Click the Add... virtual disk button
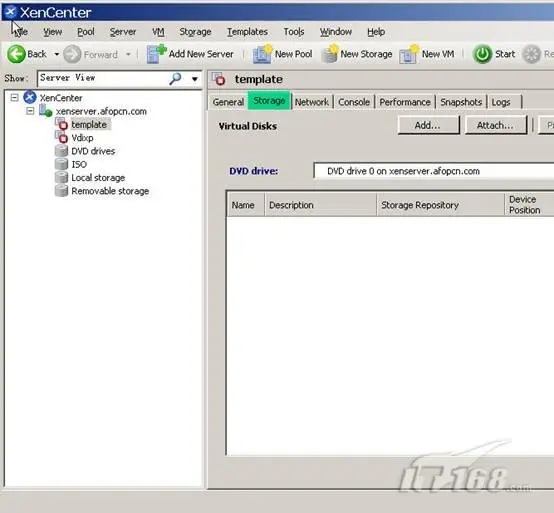This screenshot has height=513, width=554. 428,125
